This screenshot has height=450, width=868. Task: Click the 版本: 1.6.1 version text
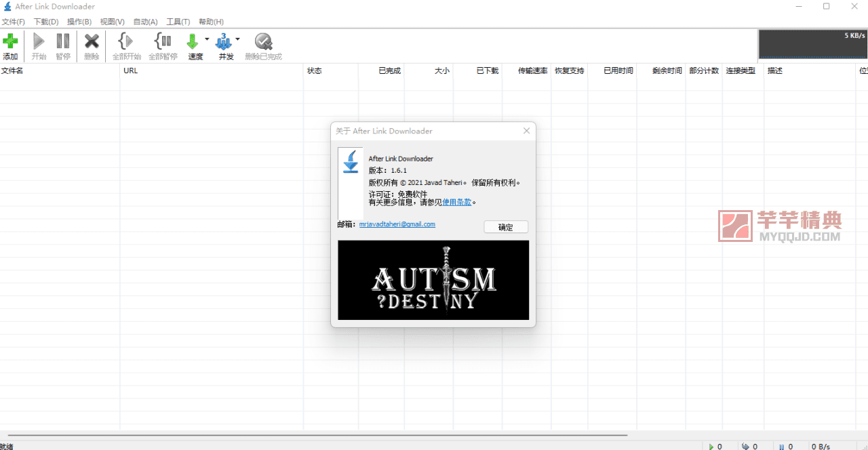coord(388,170)
